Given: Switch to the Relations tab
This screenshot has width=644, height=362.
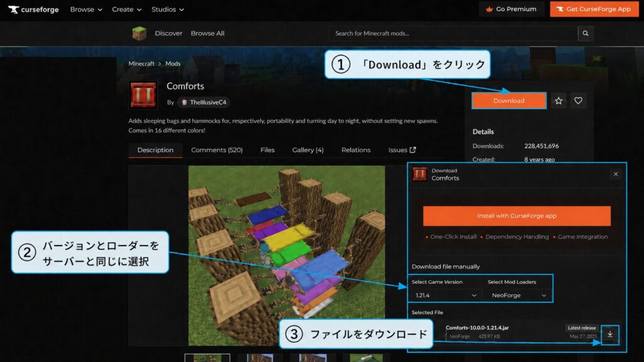Looking at the screenshot, I should pos(356,150).
